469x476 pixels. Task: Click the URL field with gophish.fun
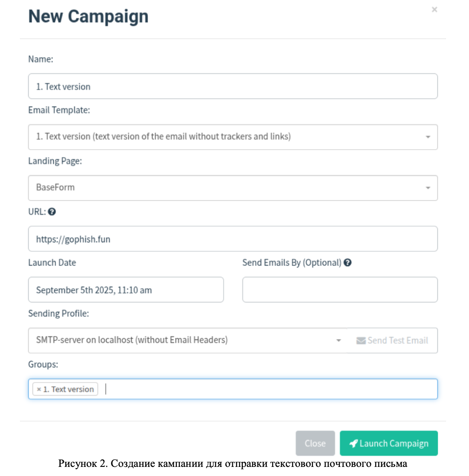coord(233,239)
